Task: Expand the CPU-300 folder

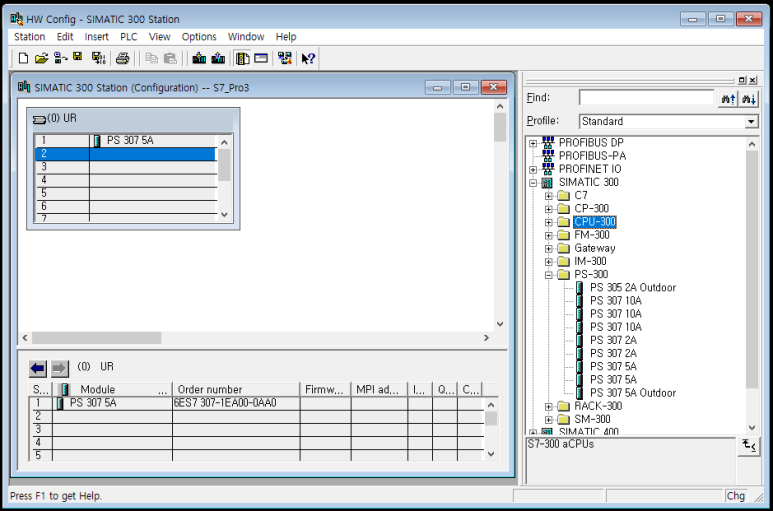Action: [549, 223]
